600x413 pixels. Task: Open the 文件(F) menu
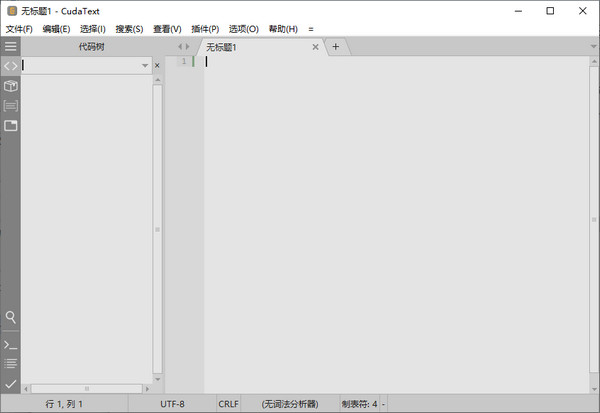(19, 29)
